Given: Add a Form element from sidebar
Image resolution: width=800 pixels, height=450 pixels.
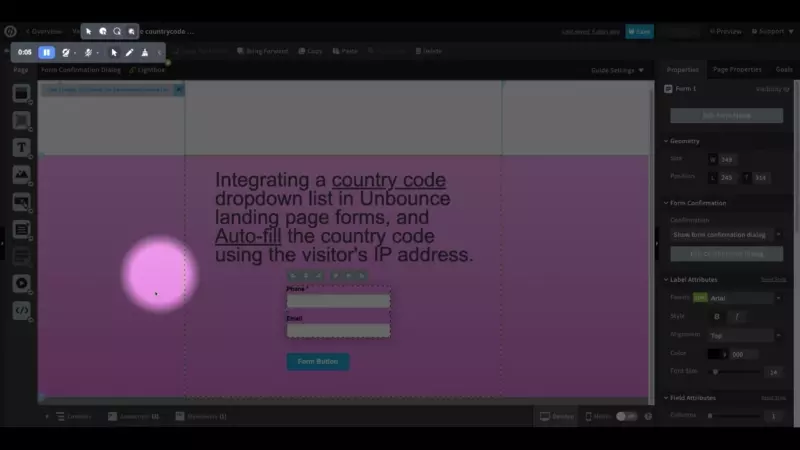Looking at the screenshot, I should click(x=21, y=230).
